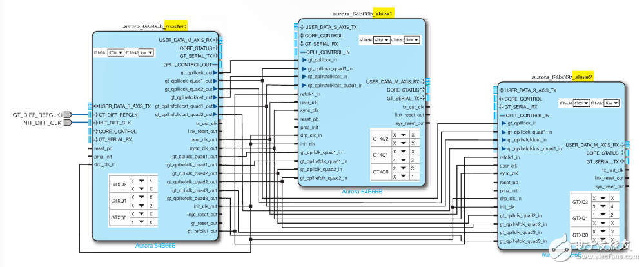Screen dimensions: 644x267
Task: Select the aurora_64b66b_master1 block title
Action: (155, 26)
